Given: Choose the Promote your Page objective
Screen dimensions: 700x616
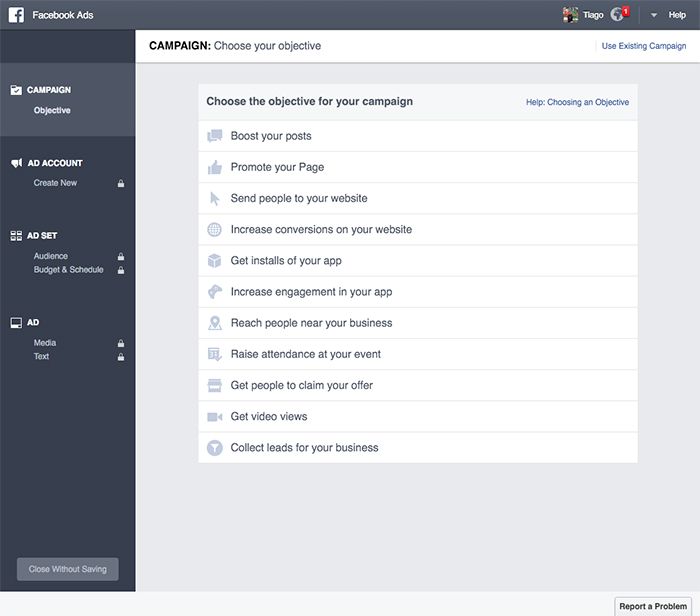Looking at the screenshot, I should (418, 167).
